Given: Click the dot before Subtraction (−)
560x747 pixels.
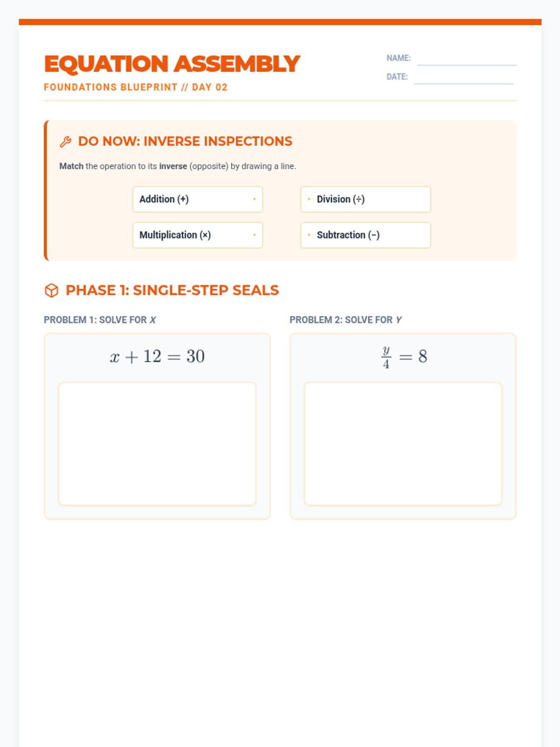Looking at the screenshot, I should (x=309, y=235).
